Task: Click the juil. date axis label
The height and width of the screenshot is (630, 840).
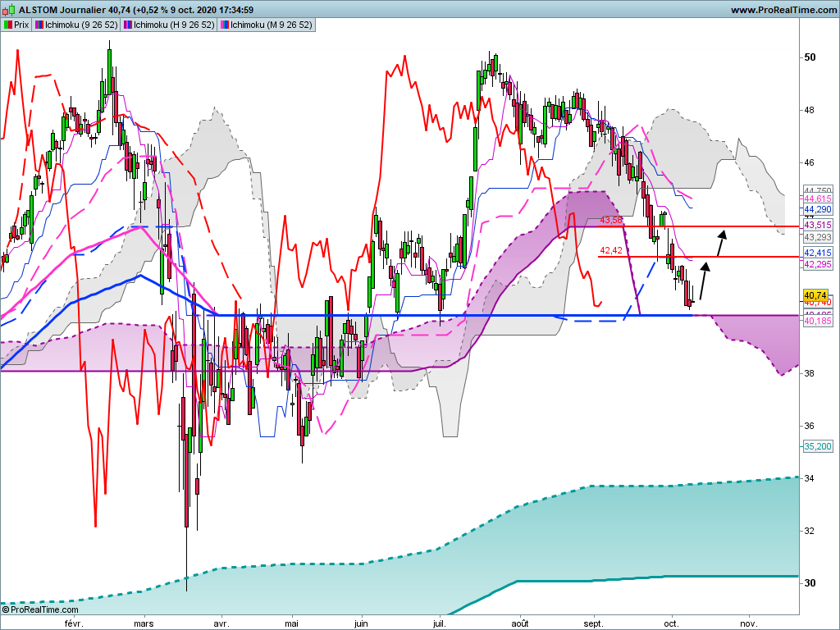Action: pos(440,623)
